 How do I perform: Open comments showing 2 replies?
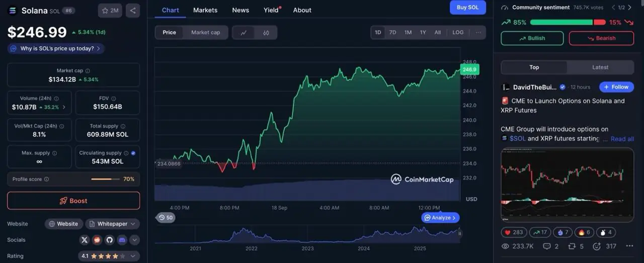(x=551, y=246)
